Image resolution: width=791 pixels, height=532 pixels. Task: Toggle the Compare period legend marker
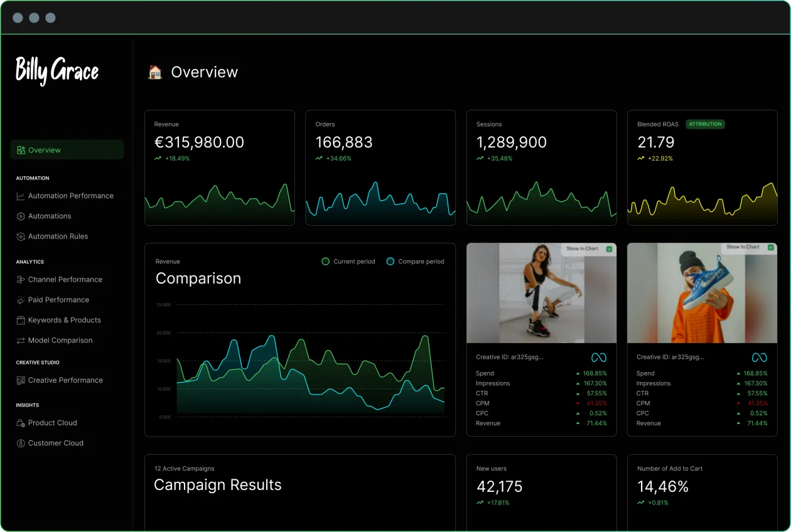click(x=390, y=262)
